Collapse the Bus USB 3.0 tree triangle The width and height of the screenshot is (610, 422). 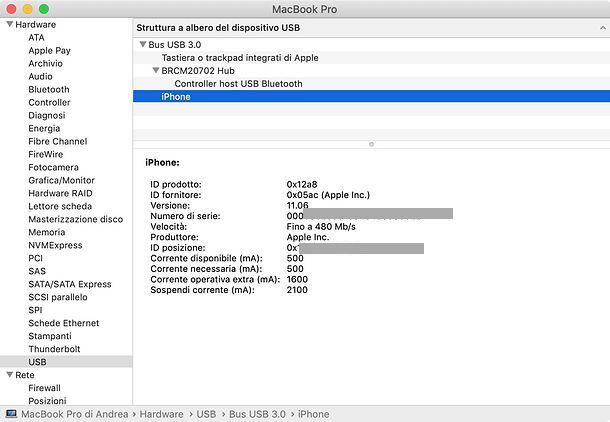(143, 44)
